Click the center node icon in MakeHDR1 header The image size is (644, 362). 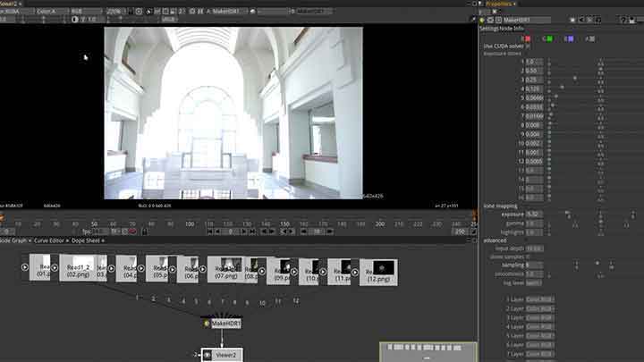[490, 20]
